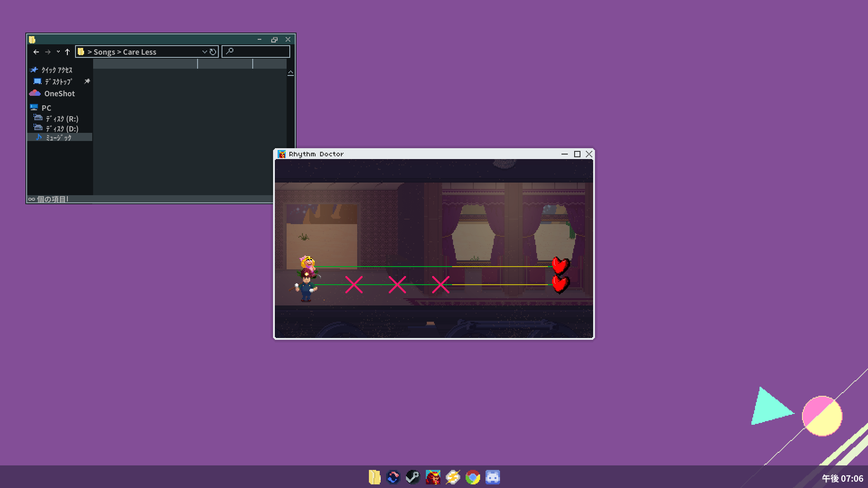The width and height of the screenshot is (868, 488).
Task: Click the item count in explorer status bar
Action: [x=48, y=199]
